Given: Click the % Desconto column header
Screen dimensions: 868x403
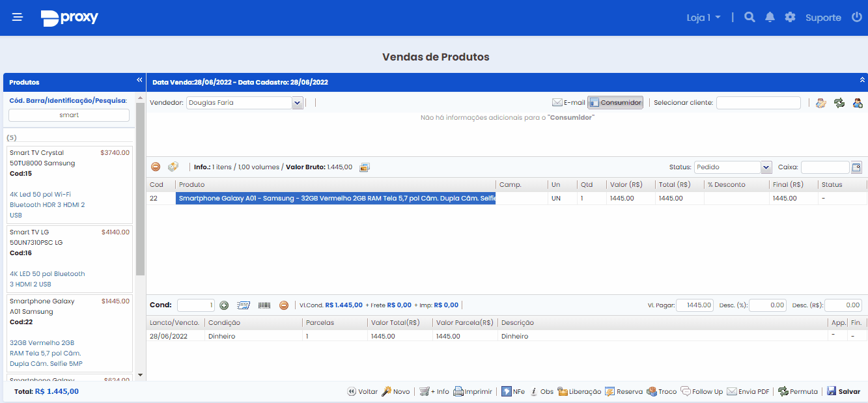Looking at the screenshot, I should point(736,185).
